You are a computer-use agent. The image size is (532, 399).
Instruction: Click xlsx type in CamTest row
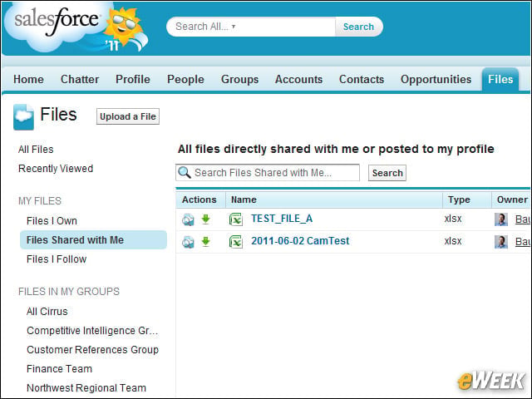(x=453, y=241)
